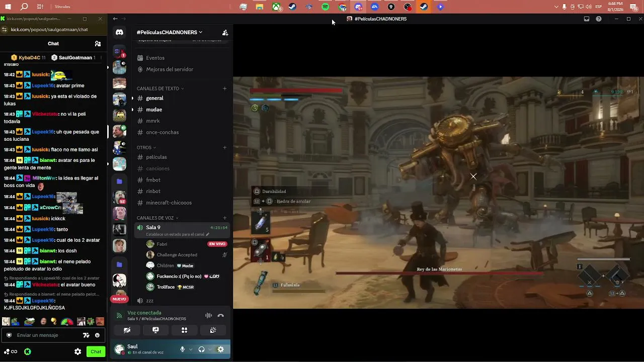This screenshot has width=644, height=362.
Task: Open microphone input options arrow
Action: click(x=191, y=349)
